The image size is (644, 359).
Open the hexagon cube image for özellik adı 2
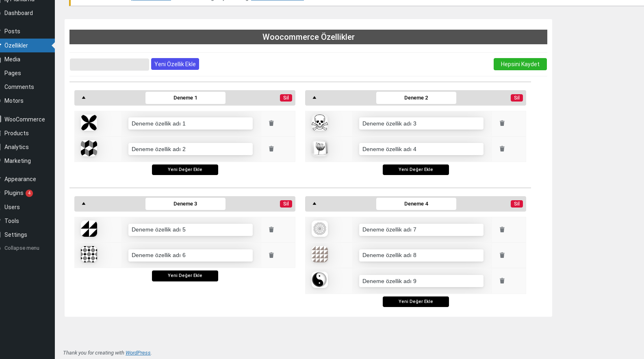click(x=89, y=148)
